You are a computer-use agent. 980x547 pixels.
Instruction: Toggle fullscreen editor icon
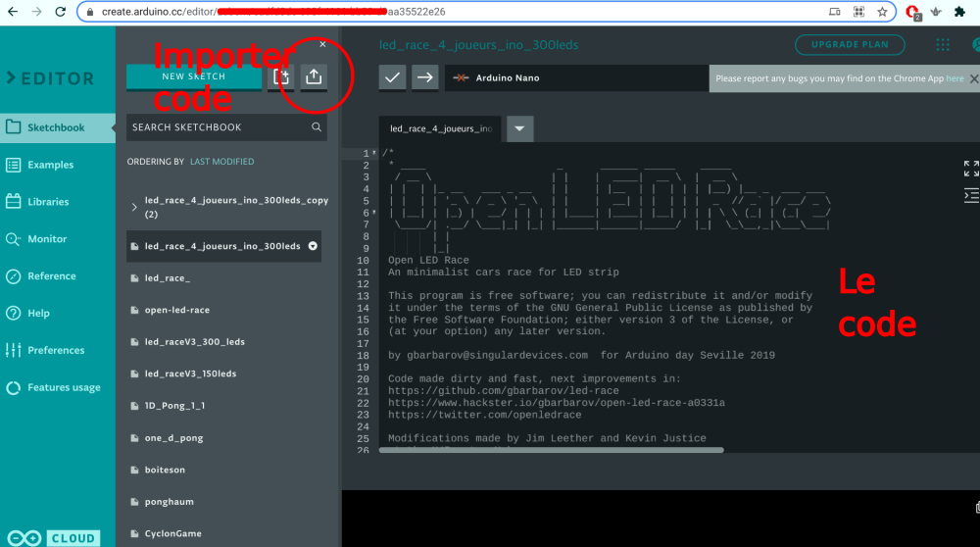point(970,168)
